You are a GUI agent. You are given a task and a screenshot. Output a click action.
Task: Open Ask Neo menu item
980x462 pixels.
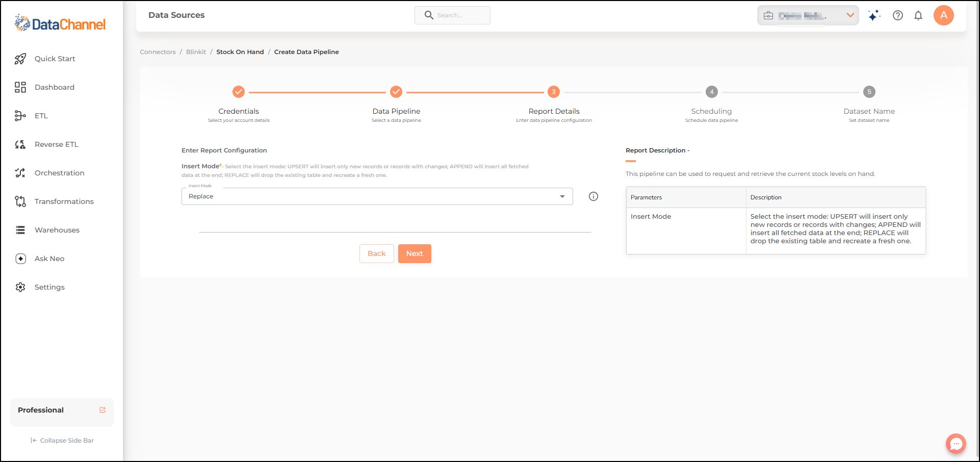pyautogui.click(x=49, y=259)
